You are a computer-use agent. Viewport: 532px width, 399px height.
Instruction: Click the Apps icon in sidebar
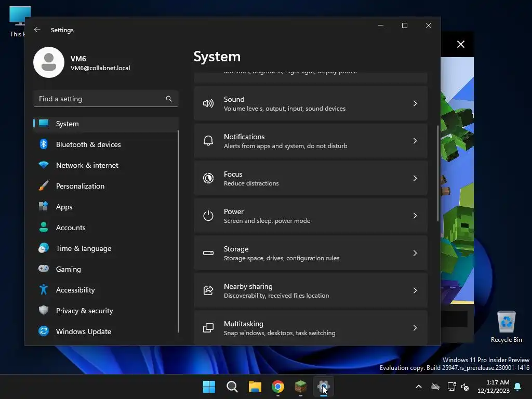44,206
